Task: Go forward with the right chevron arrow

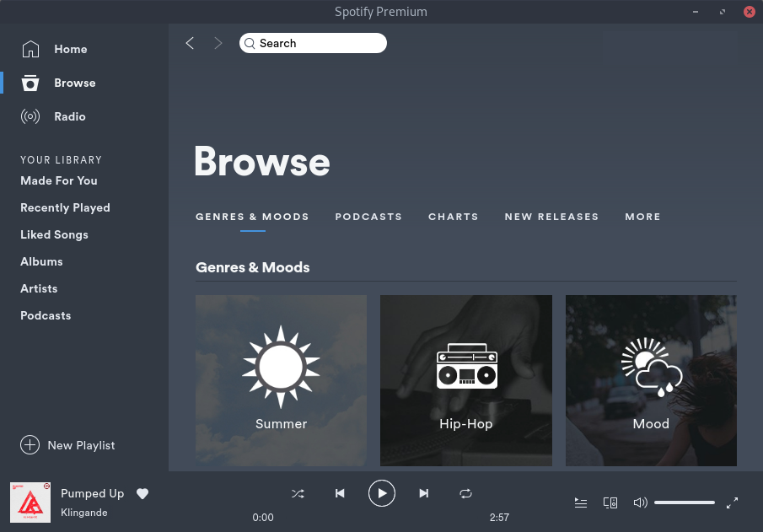Action: pyautogui.click(x=218, y=43)
